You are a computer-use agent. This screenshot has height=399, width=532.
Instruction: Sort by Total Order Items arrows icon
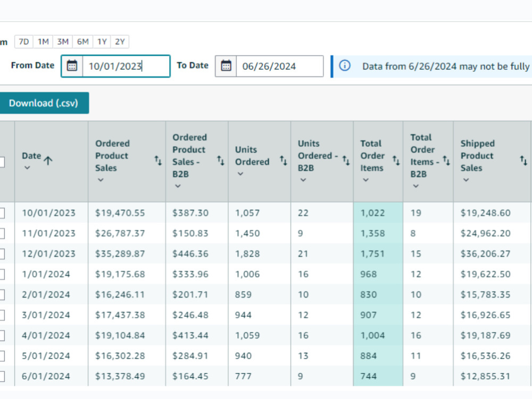[x=396, y=161]
